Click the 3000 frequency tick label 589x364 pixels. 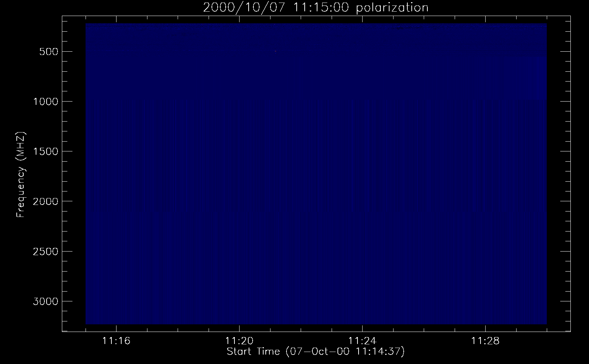(46, 301)
